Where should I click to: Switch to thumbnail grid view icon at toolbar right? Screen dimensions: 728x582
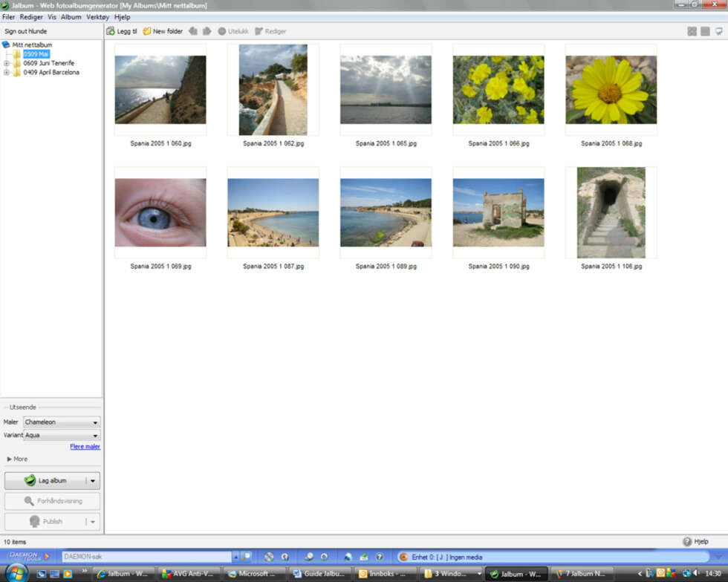692,31
